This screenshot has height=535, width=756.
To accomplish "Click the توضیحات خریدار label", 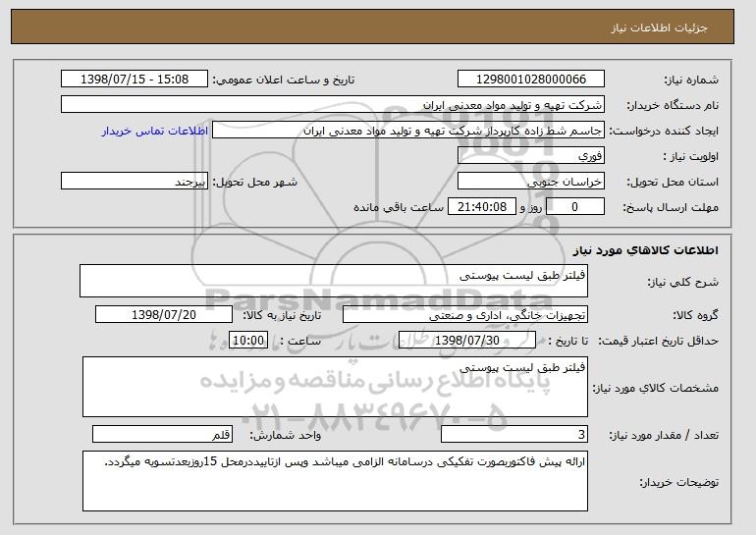I will coord(678,482).
